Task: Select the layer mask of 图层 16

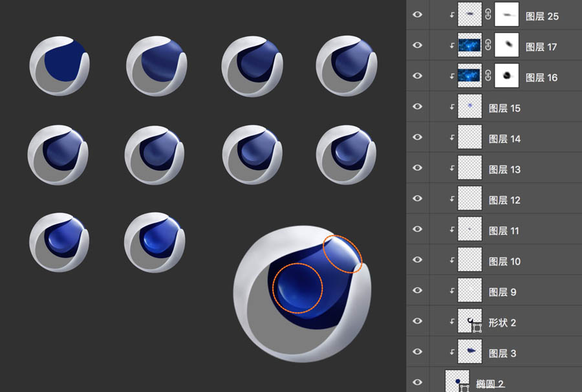Action: 506,76
